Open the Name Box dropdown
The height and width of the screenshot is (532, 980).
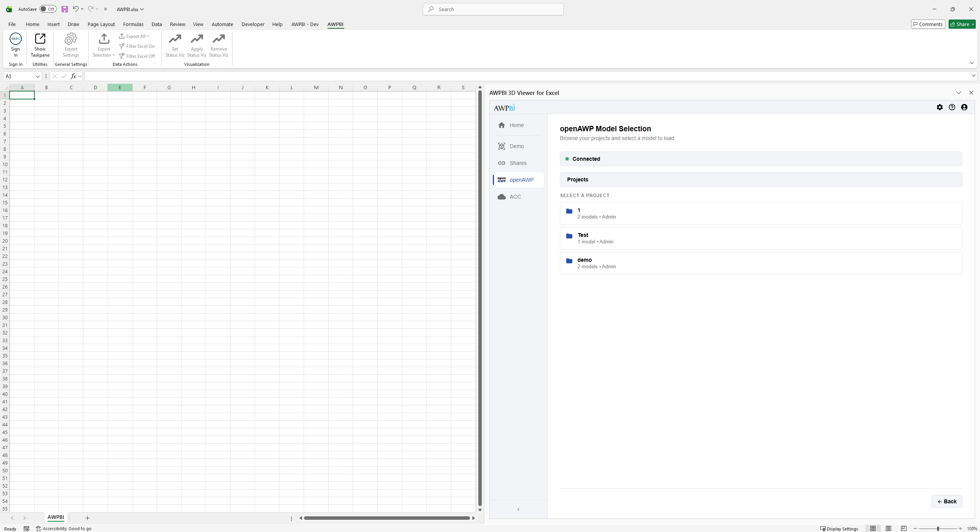click(38, 76)
